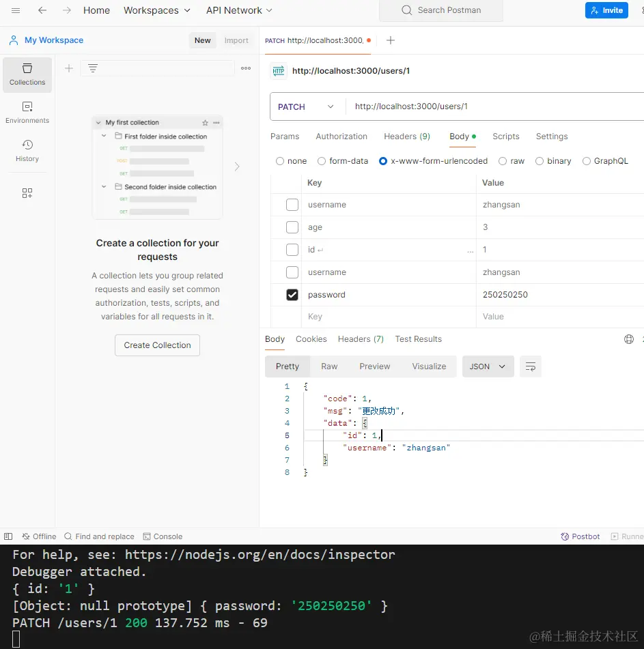
Task: Click the Search Postman box
Action: point(441,10)
